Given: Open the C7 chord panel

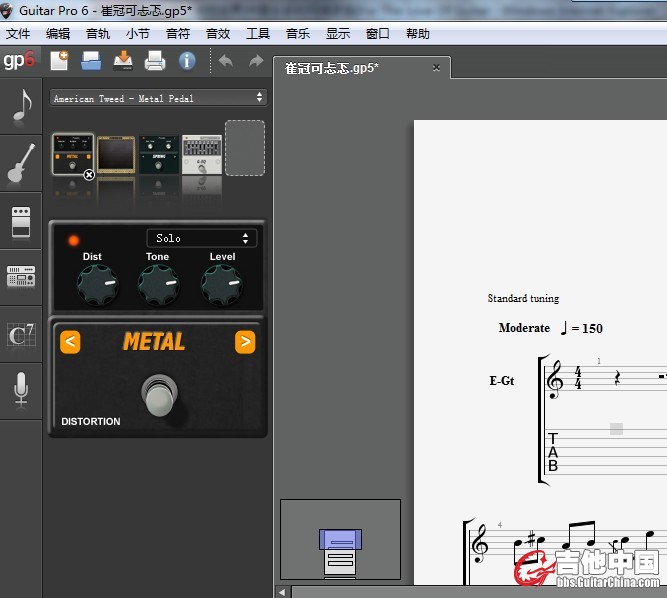Looking at the screenshot, I should (21, 334).
